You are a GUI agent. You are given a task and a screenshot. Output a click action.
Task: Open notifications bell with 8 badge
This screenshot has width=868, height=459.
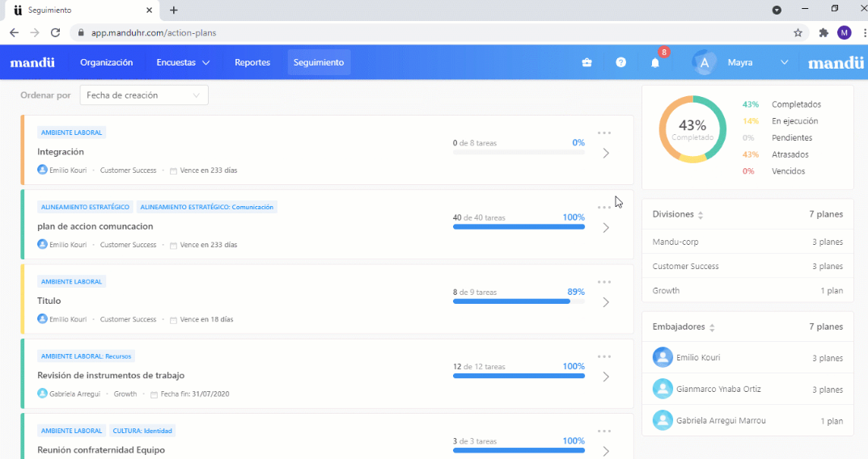pyautogui.click(x=655, y=62)
